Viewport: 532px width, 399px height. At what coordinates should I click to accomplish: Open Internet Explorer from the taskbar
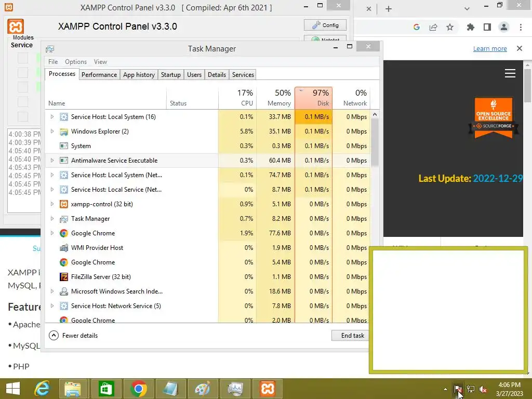pyautogui.click(x=42, y=389)
